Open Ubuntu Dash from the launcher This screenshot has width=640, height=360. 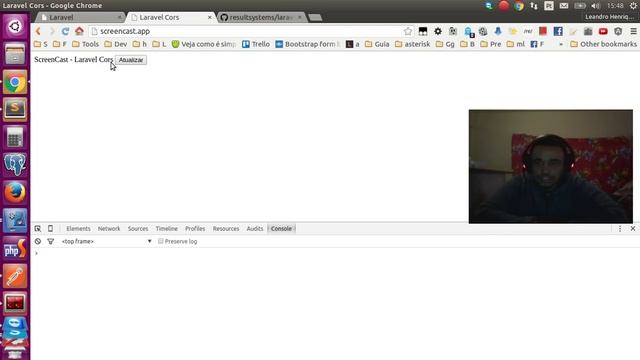pos(15,27)
